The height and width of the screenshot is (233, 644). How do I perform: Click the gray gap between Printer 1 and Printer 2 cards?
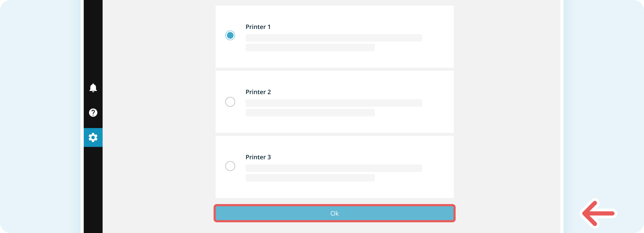click(334, 69)
